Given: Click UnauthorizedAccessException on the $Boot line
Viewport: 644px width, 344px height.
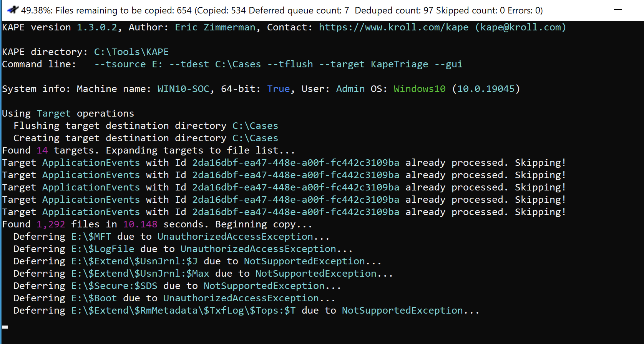Looking at the screenshot, I should click(x=241, y=298).
